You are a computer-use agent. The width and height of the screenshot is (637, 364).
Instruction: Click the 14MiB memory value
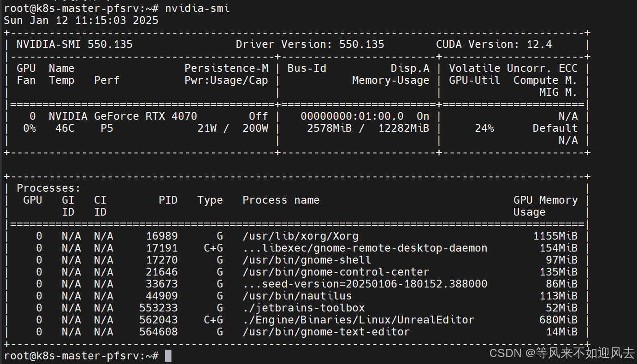[562, 332]
